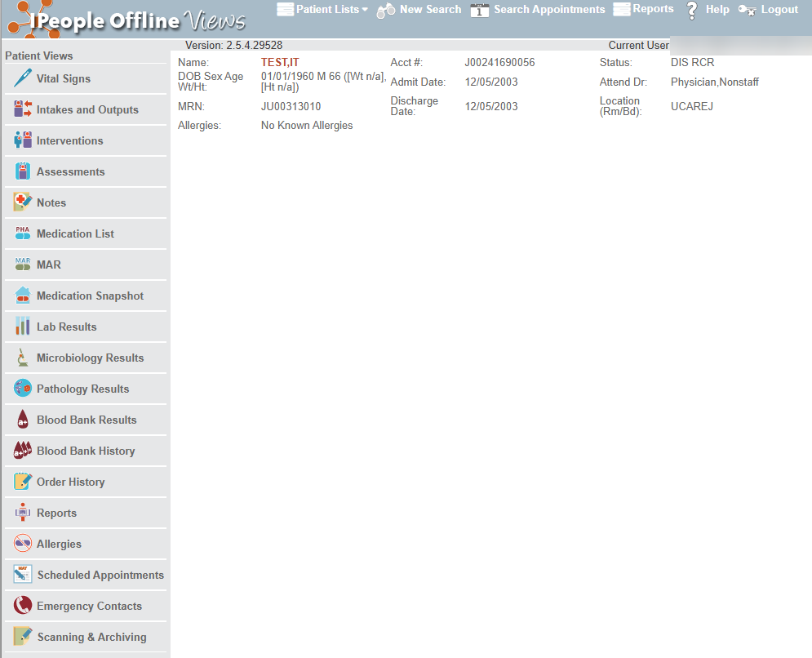
Task: Click the MAR pills icon
Action: coord(23,265)
